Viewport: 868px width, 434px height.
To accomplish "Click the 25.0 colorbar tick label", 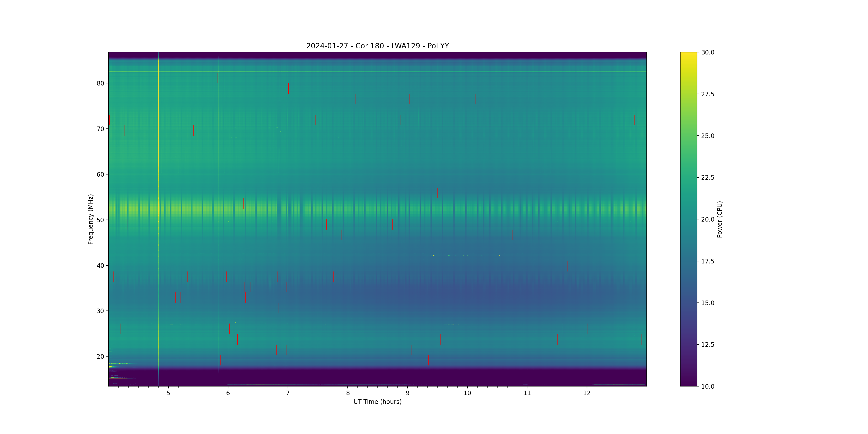I will (708, 136).
